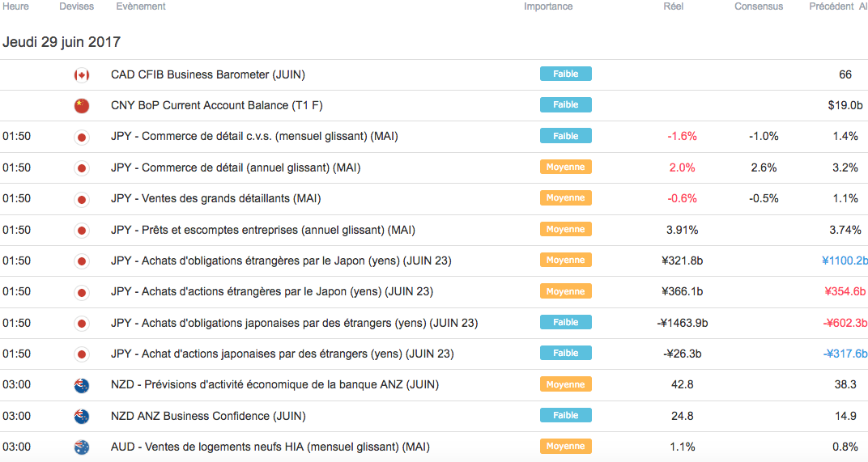
Task: Click the Consensus column header
Action: coord(759,6)
